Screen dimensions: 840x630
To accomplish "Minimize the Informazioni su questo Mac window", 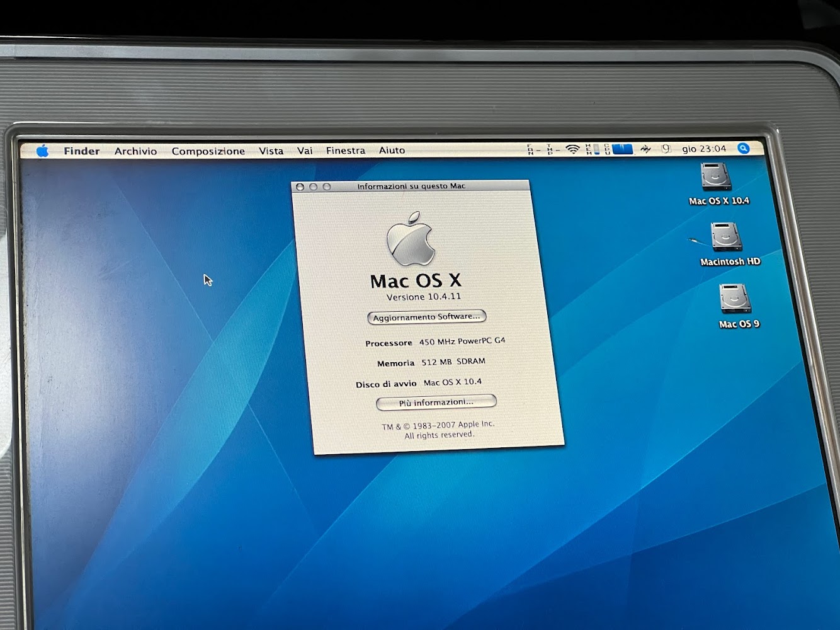I will coord(313,187).
